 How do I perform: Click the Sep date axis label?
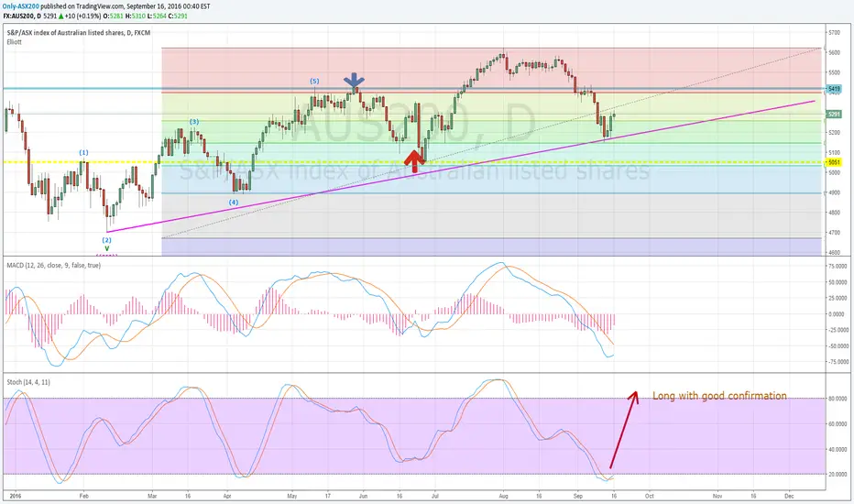pyautogui.click(x=578, y=497)
